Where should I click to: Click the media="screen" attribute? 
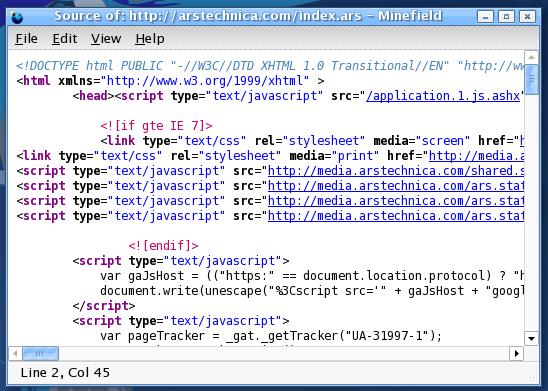[x=421, y=141]
